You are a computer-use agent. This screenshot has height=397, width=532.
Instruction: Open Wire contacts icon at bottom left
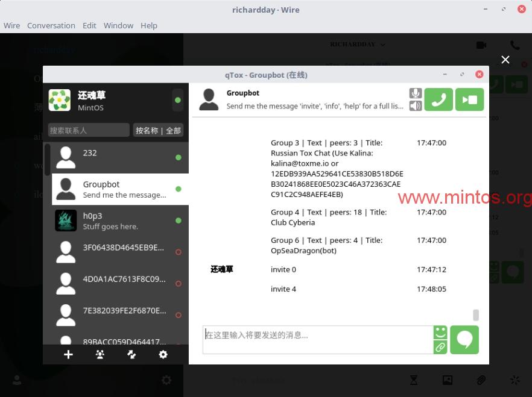17,380
